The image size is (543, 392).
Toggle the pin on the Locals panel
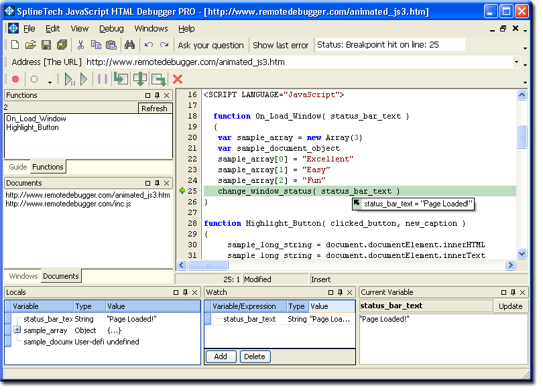click(185, 292)
